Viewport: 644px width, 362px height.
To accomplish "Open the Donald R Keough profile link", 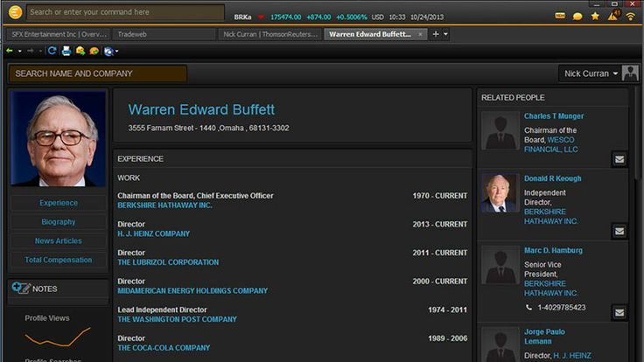I will pos(552,178).
